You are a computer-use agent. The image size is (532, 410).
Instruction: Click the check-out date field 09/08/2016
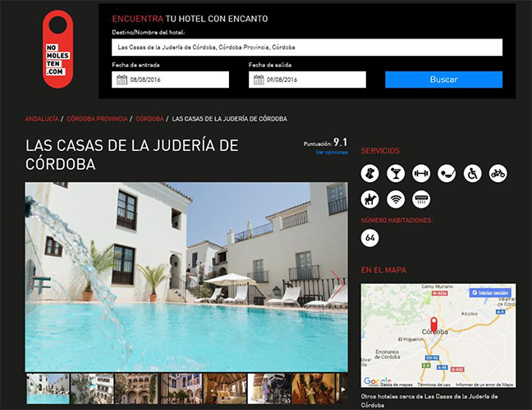(307, 80)
